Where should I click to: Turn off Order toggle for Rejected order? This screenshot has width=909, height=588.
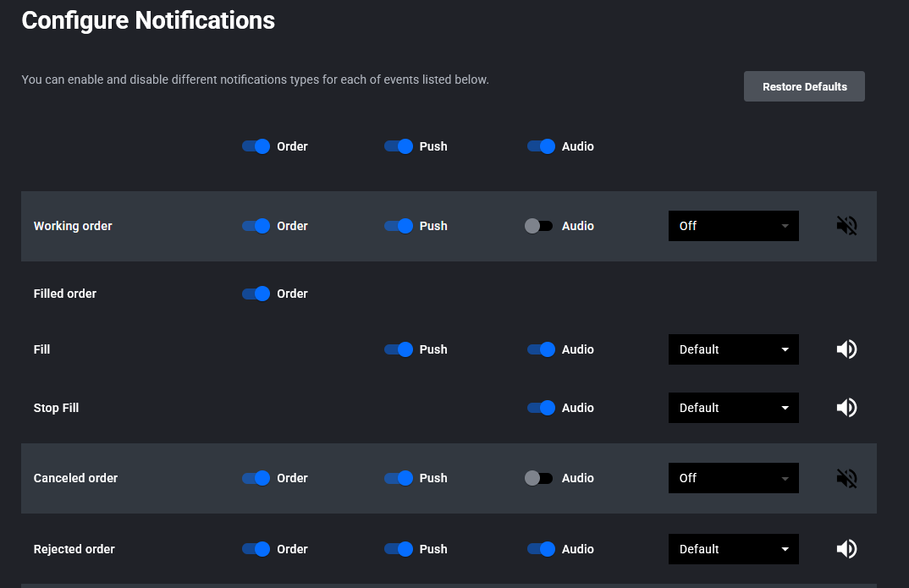point(256,549)
